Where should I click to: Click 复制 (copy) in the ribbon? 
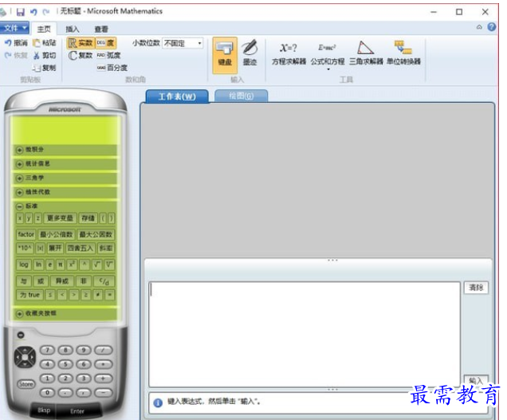(x=45, y=68)
